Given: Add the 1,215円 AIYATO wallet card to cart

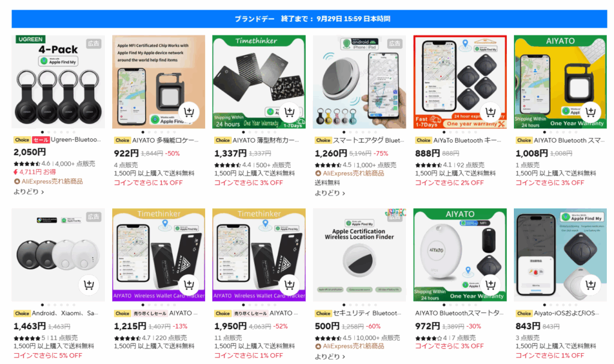Looking at the screenshot, I should [189, 285].
